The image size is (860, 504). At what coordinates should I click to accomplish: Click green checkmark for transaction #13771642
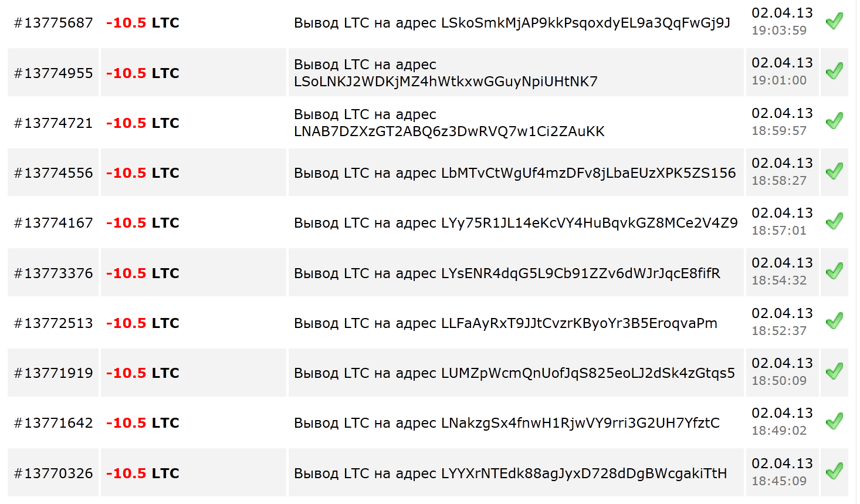[x=834, y=421]
